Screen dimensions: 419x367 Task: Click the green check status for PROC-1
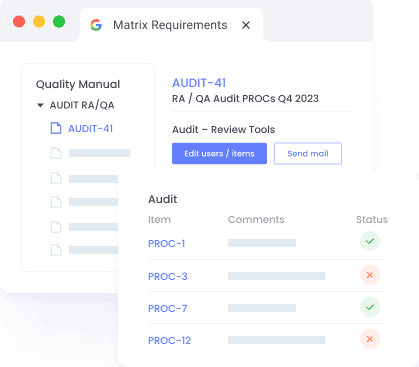[x=370, y=241]
